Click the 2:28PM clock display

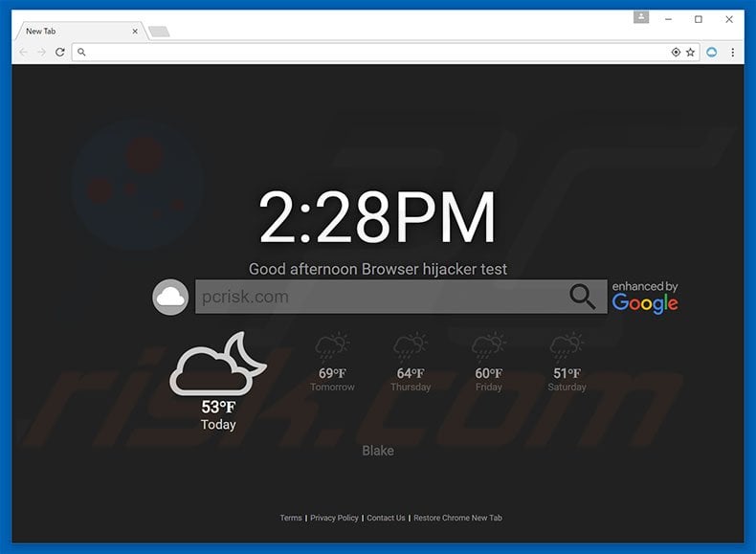[x=377, y=217]
